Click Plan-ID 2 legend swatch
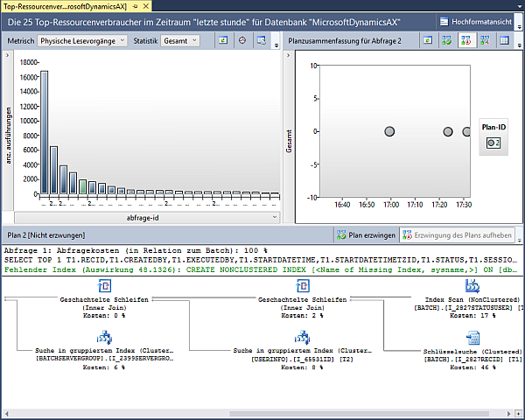The width and height of the screenshot is (525, 420). point(492,142)
